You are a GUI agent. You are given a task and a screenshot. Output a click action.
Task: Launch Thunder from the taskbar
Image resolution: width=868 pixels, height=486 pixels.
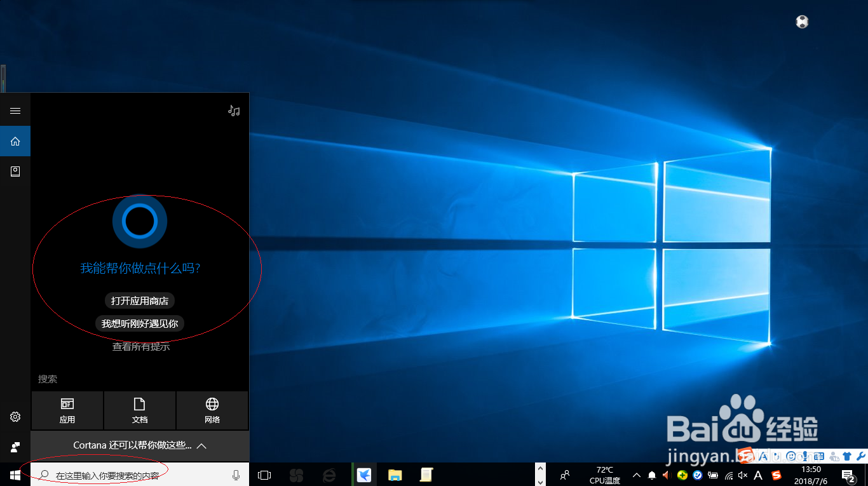(363, 475)
